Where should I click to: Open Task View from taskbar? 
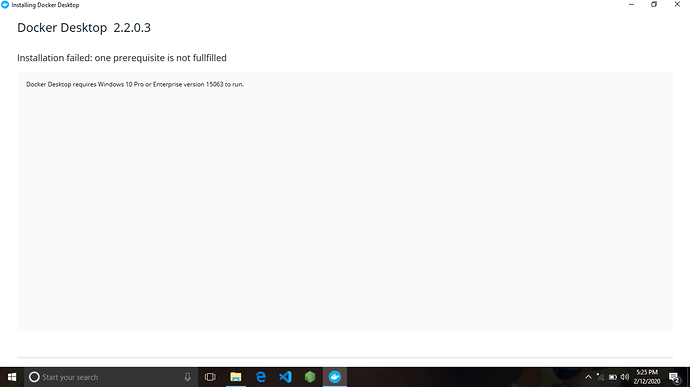(210, 377)
